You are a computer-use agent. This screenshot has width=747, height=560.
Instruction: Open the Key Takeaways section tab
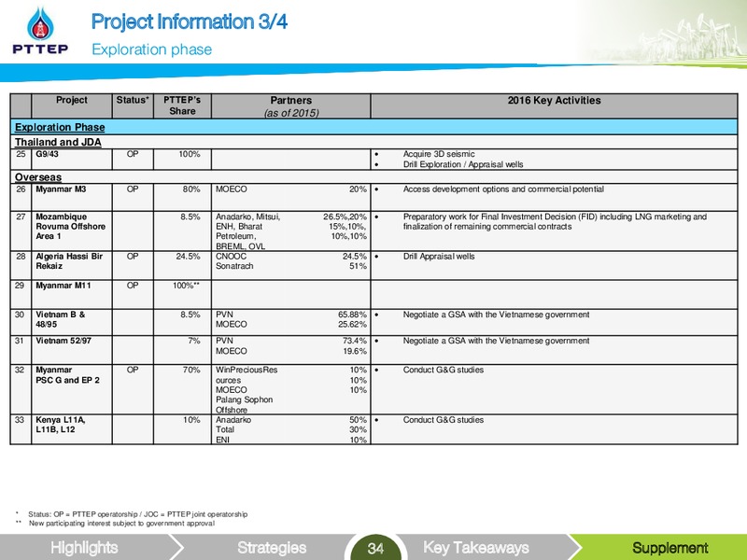click(476, 548)
